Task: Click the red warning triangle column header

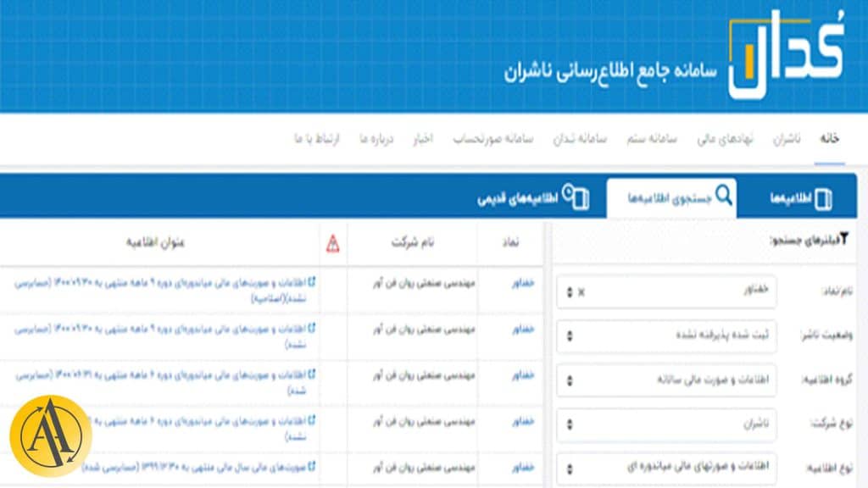Action: tap(332, 243)
